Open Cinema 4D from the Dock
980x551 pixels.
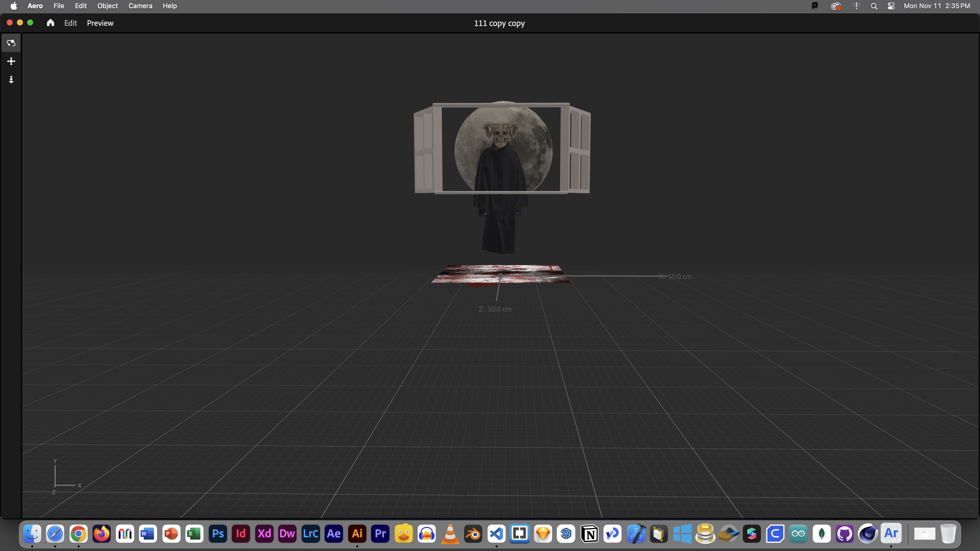tap(868, 533)
